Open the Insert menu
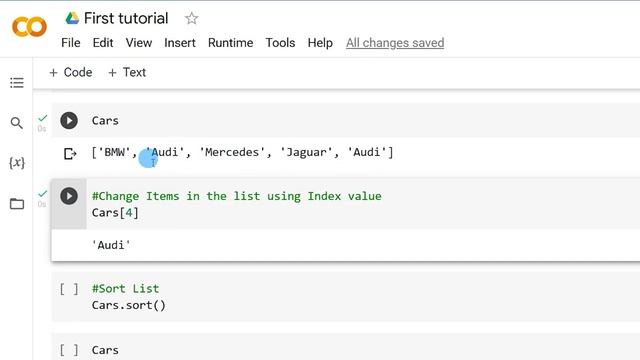The image size is (640, 360). pos(180,43)
